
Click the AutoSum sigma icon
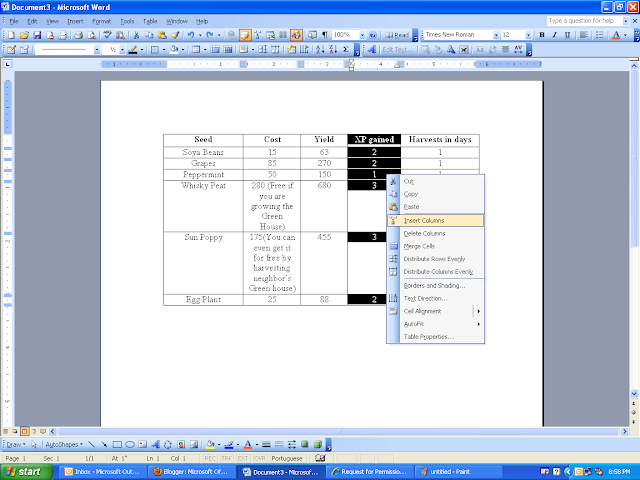point(346,50)
